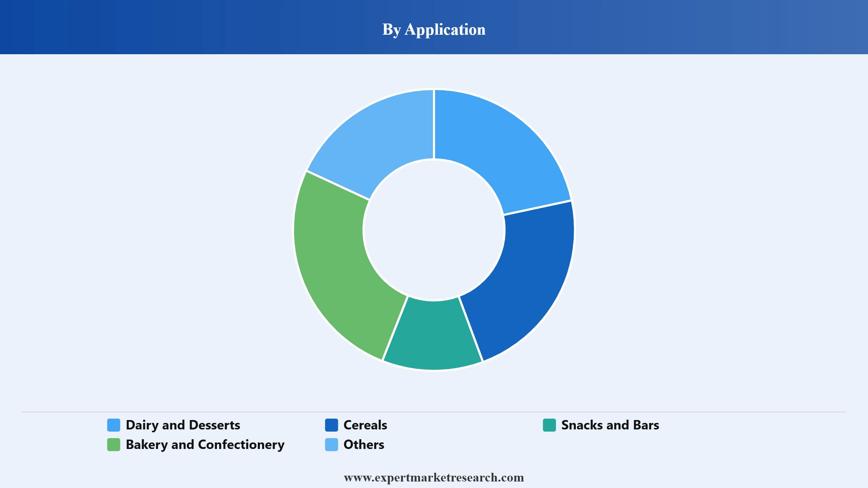Click the Others legend color swatch

[x=331, y=445]
